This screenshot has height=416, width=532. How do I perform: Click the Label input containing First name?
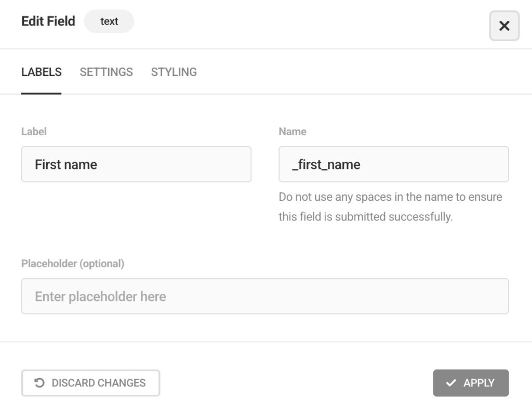tap(136, 164)
